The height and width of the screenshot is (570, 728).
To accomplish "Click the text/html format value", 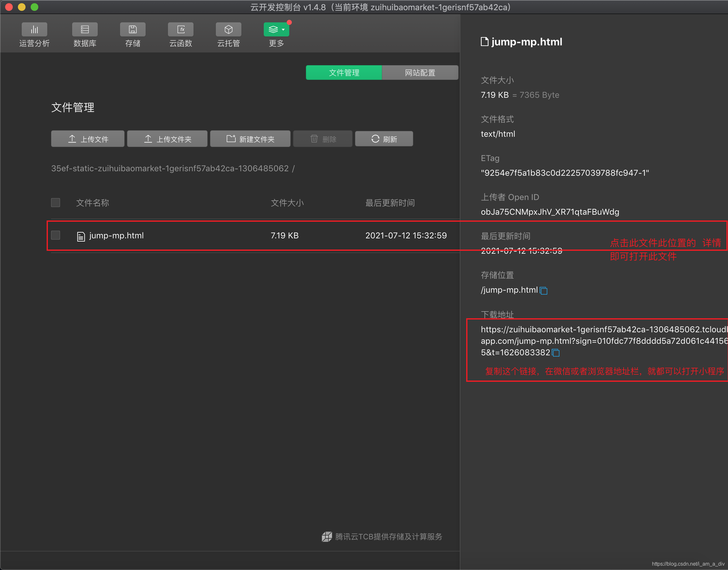I will [x=498, y=134].
